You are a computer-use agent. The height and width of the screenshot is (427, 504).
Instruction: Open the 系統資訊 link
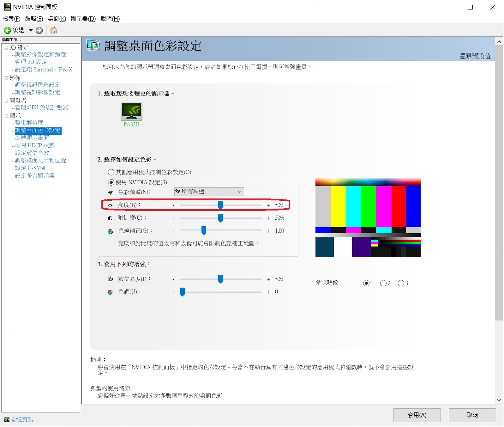pyautogui.click(x=22, y=419)
